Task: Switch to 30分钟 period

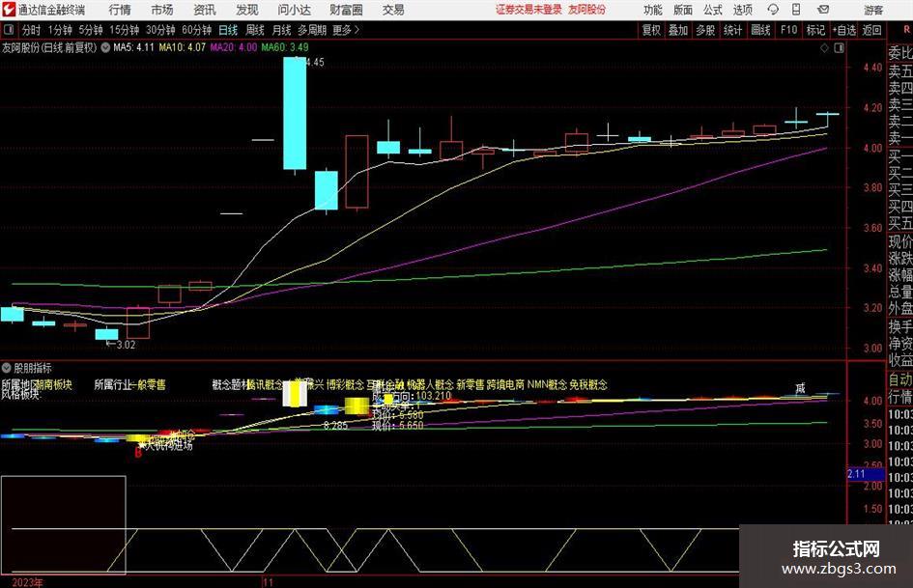Action: click(x=160, y=30)
